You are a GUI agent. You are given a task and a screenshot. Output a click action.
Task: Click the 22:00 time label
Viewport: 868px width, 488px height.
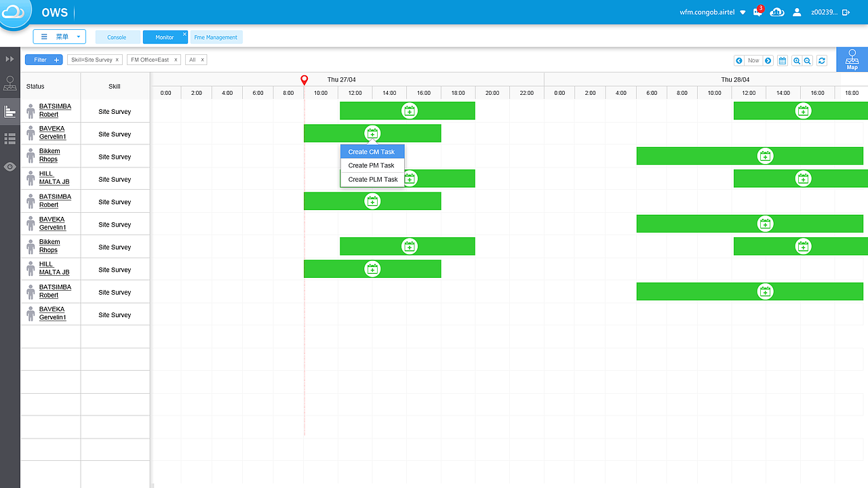tap(526, 93)
